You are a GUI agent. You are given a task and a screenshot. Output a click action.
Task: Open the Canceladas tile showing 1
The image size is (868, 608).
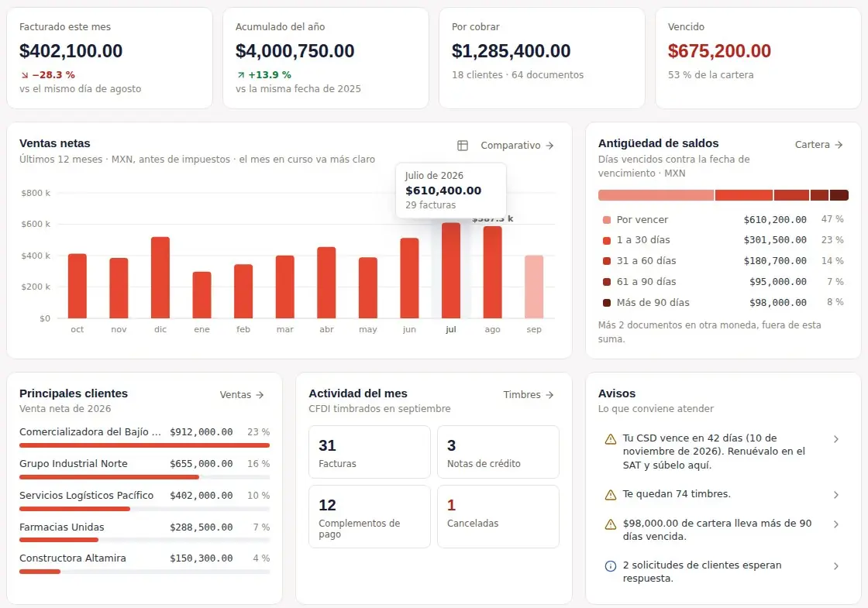pyautogui.click(x=498, y=517)
